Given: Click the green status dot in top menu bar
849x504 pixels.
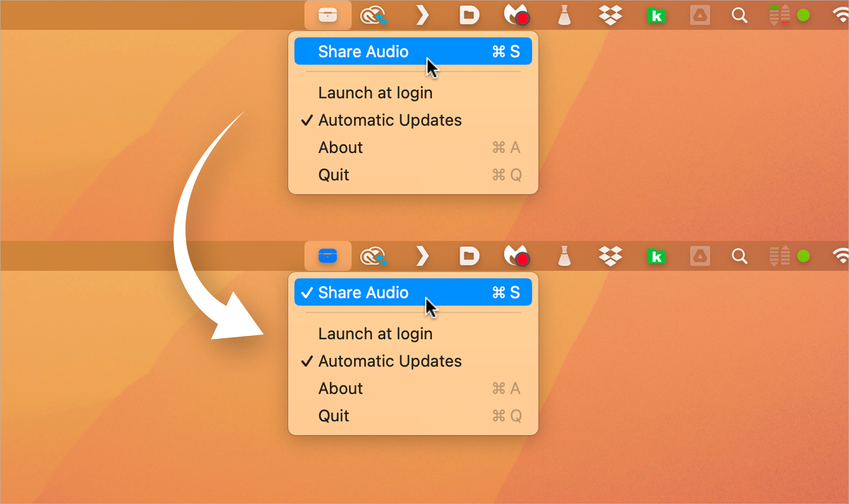Looking at the screenshot, I should click(803, 15).
